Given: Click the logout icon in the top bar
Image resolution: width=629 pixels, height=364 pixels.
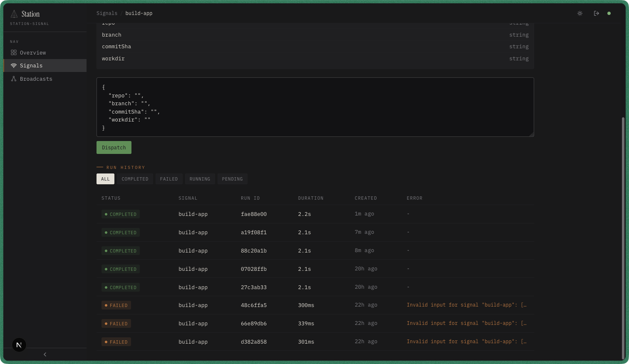Looking at the screenshot, I should (x=596, y=13).
